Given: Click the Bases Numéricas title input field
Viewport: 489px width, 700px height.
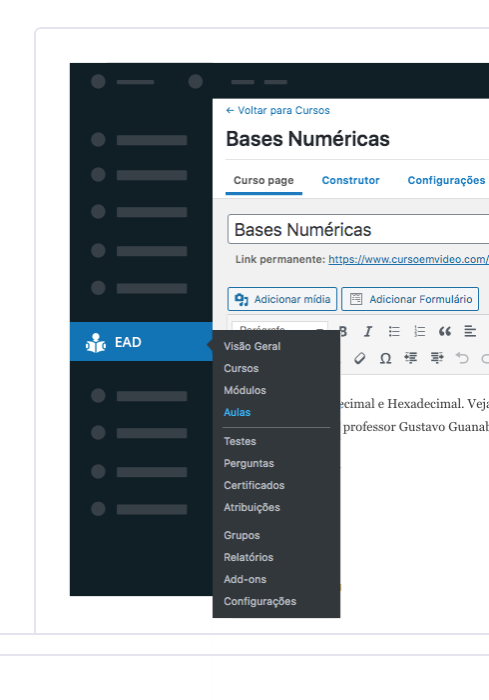Looking at the screenshot, I should tap(358, 229).
